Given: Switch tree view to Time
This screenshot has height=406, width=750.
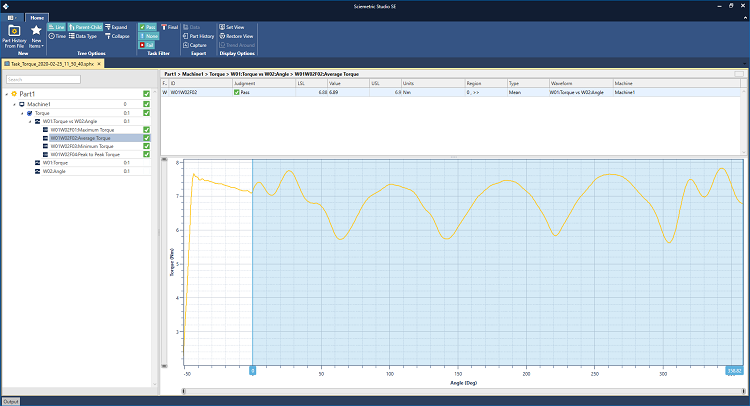Looking at the screenshot, I should click(x=57, y=35).
